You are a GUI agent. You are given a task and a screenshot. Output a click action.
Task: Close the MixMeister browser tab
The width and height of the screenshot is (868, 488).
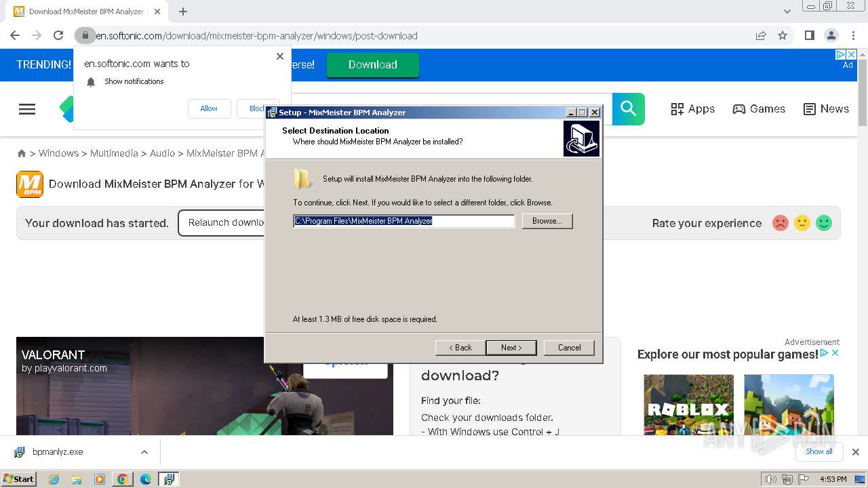coord(157,12)
